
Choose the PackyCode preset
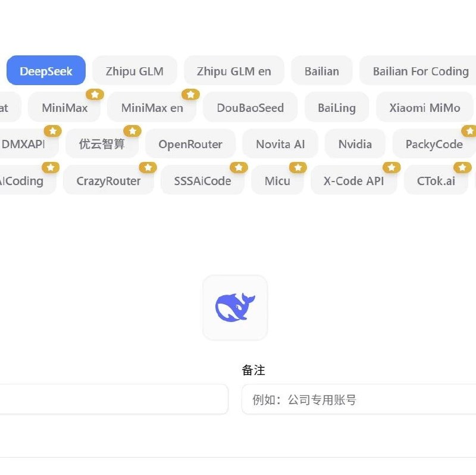tap(434, 143)
